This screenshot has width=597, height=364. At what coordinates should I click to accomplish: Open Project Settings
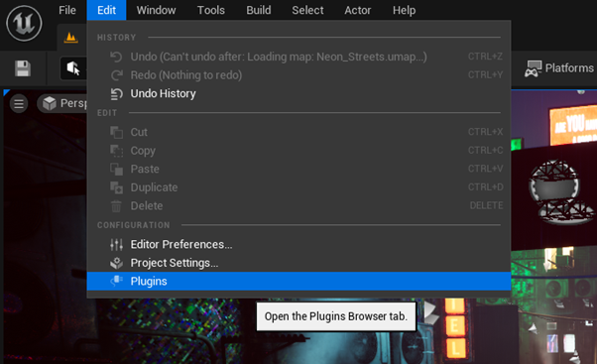(x=298, y=263)
